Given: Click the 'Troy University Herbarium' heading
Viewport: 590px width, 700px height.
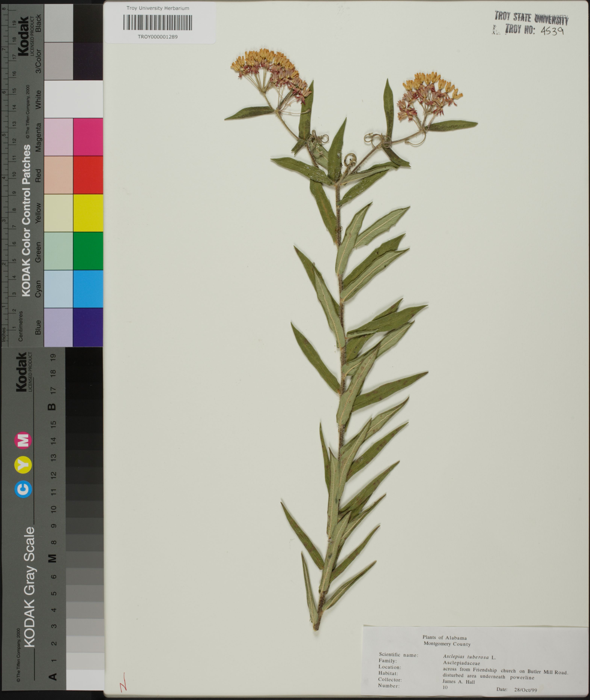Looking at the screenshot, I should [157, 8].
